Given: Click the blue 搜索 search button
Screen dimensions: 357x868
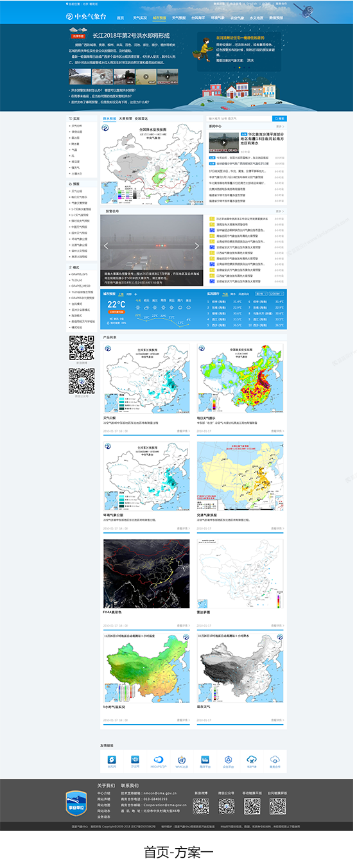Looking at the screenshot, I should coord(279,118).
